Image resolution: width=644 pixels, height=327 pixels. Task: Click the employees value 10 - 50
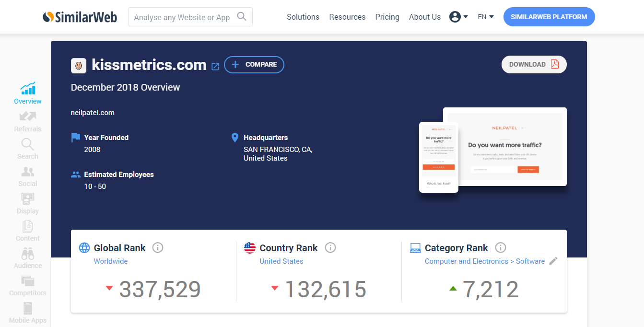[95, 187]
